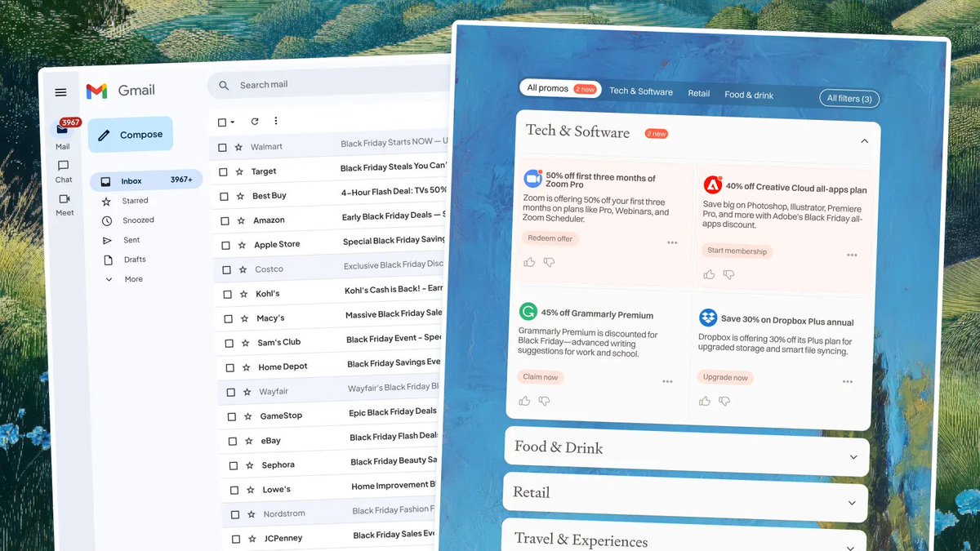Screen dimensions: 980x551
Task: Click the Gmail logo
Action: (x=120, y=91)
